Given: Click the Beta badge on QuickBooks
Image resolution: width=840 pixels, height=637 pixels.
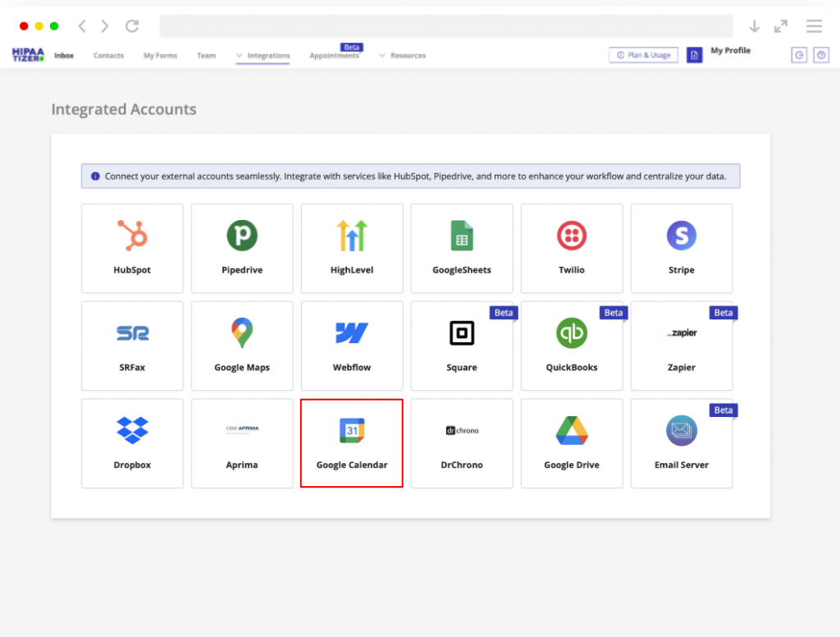Looking at the screenshot, I should [614, 313].
